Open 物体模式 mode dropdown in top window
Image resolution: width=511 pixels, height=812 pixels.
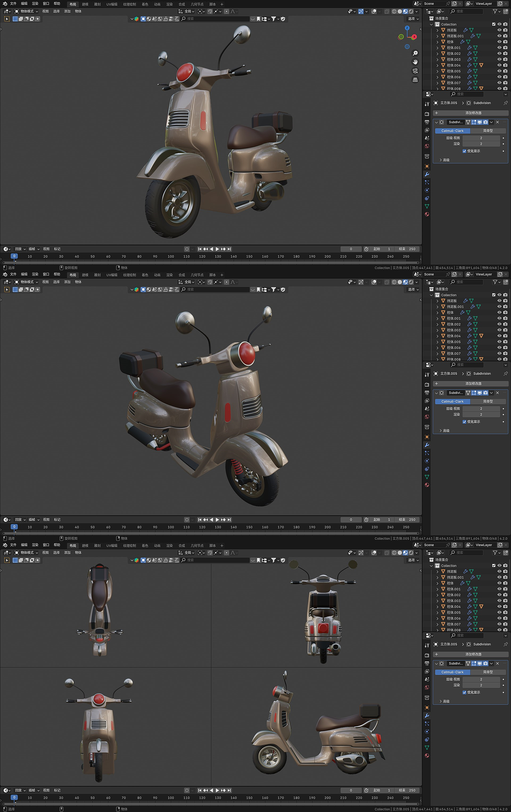(26, 12)
